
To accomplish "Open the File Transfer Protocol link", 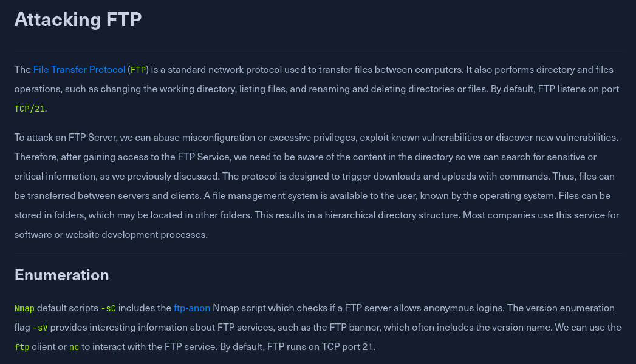I will [79, 70].
